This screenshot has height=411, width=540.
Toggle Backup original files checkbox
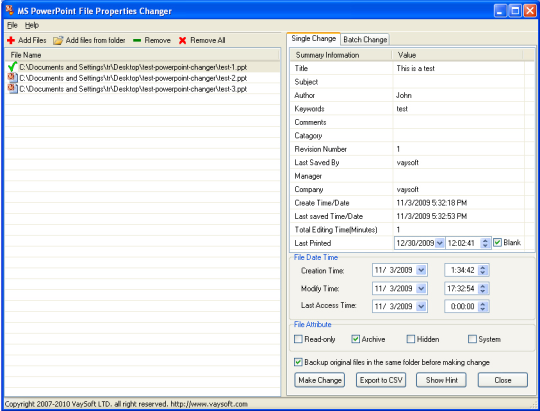(x=298, y=362)
